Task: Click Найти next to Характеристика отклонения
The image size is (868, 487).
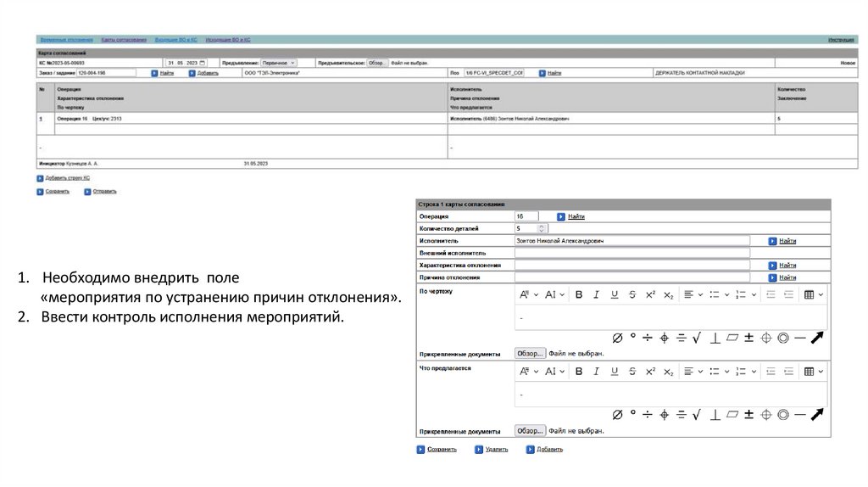Action: [x=787, y=266]
